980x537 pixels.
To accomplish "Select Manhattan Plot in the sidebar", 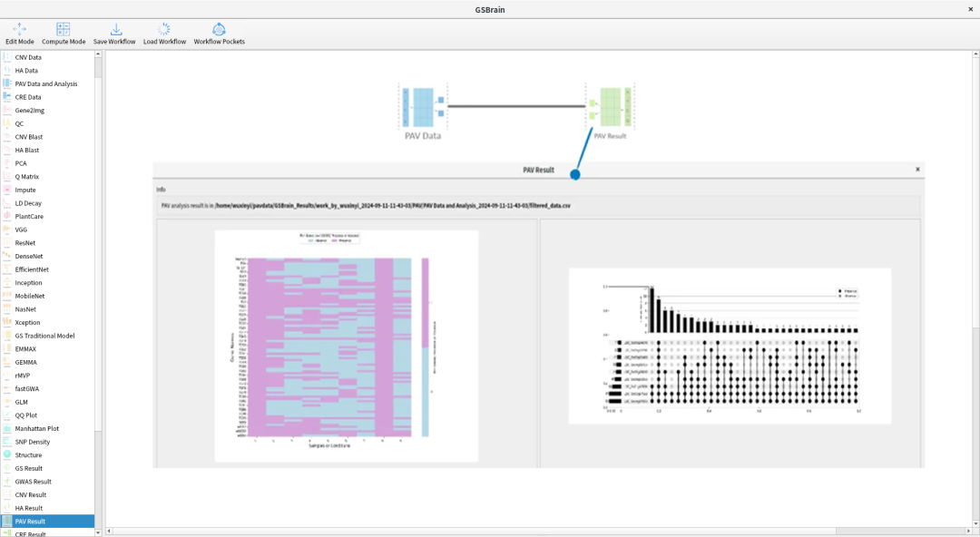I will click(47, 429).
